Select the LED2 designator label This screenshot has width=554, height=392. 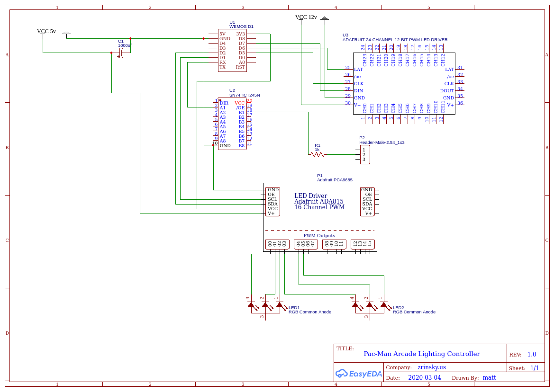(x=398, y=308)
